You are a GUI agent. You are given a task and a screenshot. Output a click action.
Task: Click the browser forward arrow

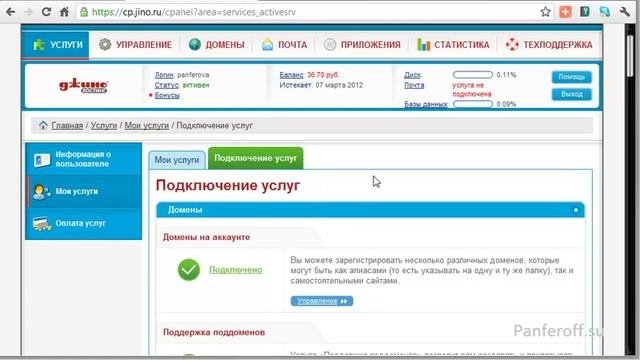tap(28, 12)
